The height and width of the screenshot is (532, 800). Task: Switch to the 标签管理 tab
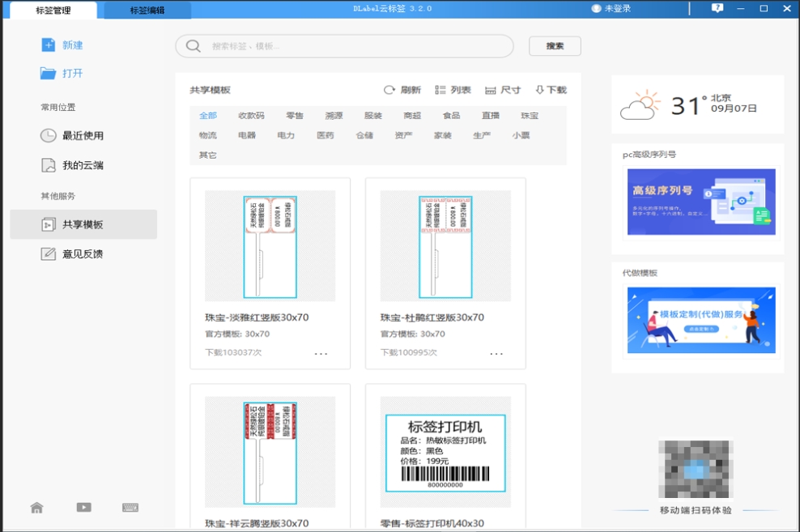[53, 11]
